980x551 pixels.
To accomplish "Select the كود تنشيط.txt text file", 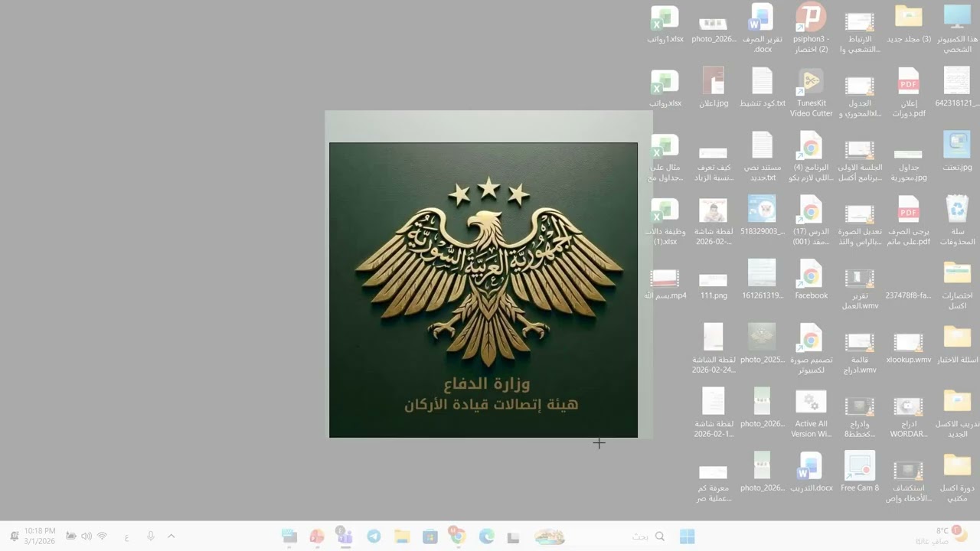I will (x=762, y=88).
